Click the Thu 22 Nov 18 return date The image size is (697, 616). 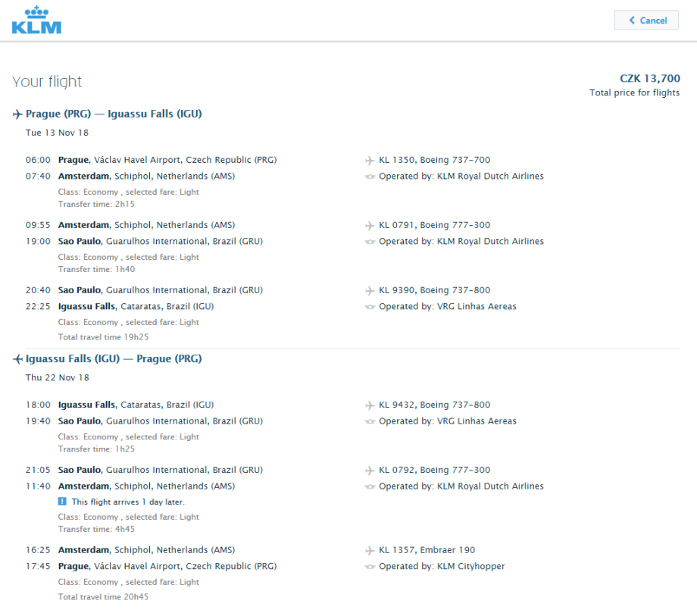pyautogui.click(x=57, y=377)
